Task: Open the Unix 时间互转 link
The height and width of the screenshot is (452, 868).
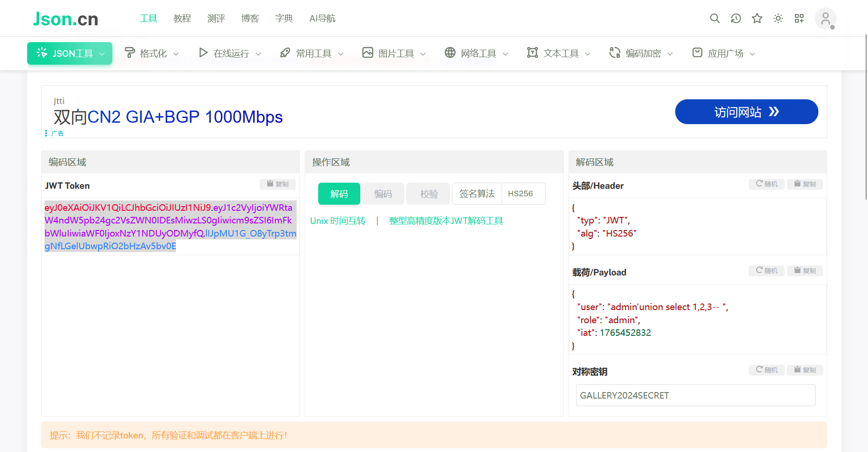Action: point(338,221)
